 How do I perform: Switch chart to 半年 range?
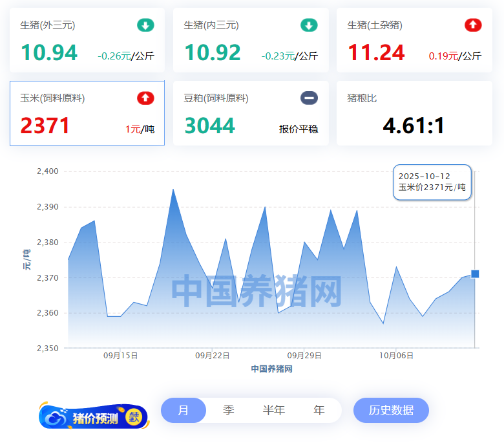274,410
